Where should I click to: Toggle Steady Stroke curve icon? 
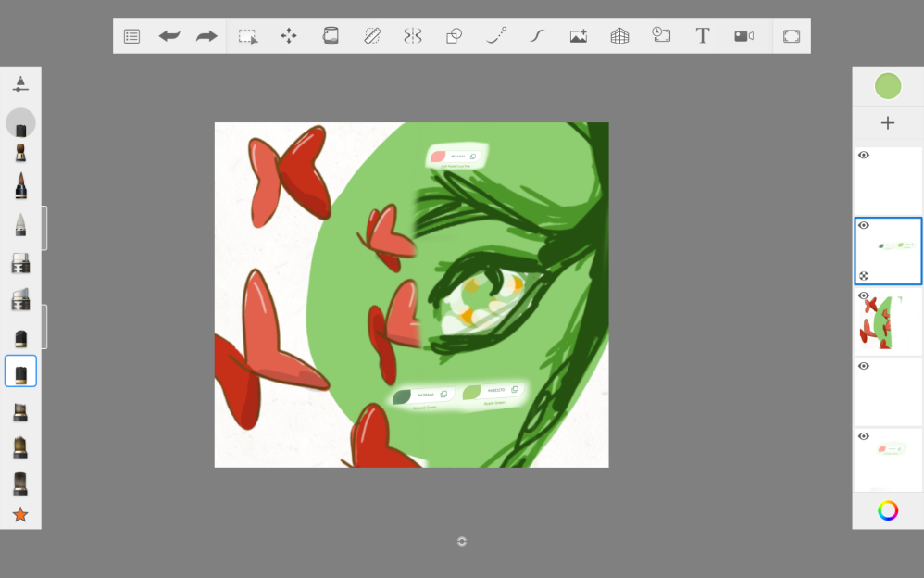tap(537, 36)
